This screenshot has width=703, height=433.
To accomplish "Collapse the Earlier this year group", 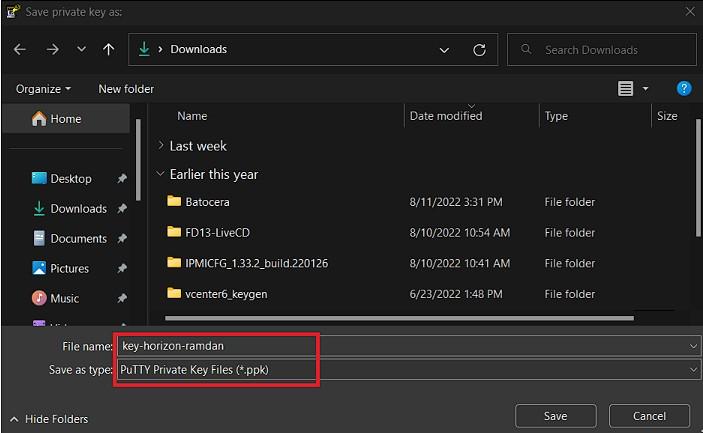I will click(161, 173).
